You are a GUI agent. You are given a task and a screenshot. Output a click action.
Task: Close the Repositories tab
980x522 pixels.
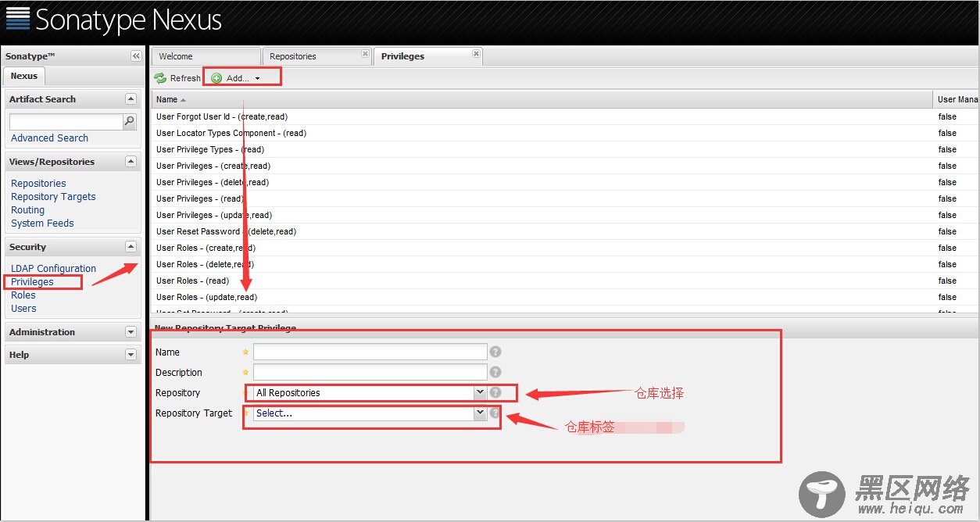[x=365, y=54]
